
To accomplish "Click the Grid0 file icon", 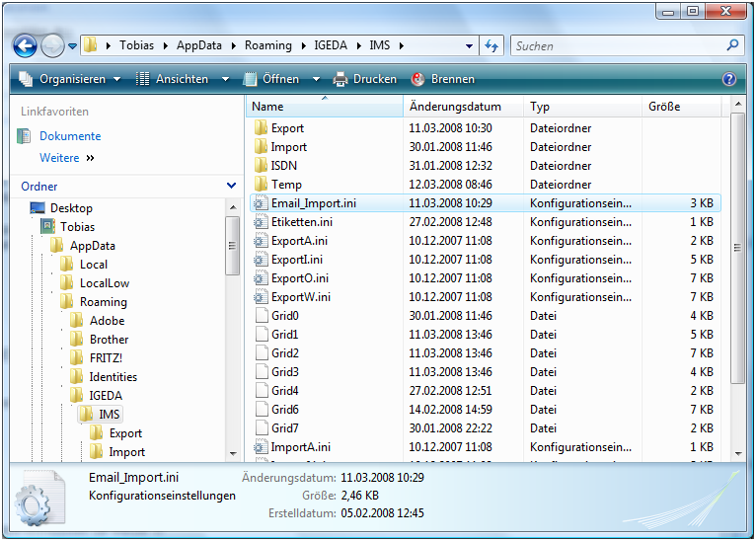I will 262,315.
